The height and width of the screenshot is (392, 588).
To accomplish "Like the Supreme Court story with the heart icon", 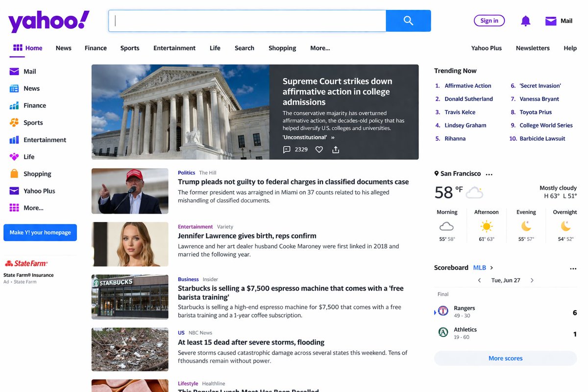I will [x=319, y=149].
